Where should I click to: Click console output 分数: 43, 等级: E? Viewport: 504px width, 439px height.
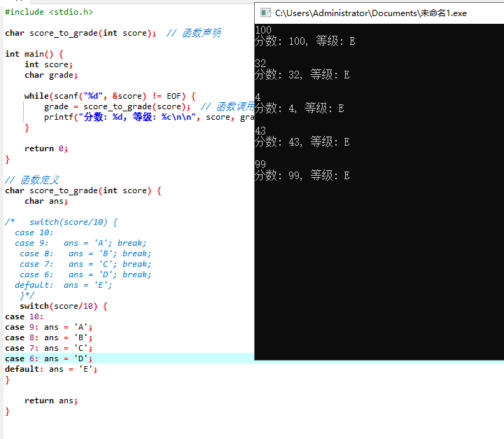(x=302, y=142)
